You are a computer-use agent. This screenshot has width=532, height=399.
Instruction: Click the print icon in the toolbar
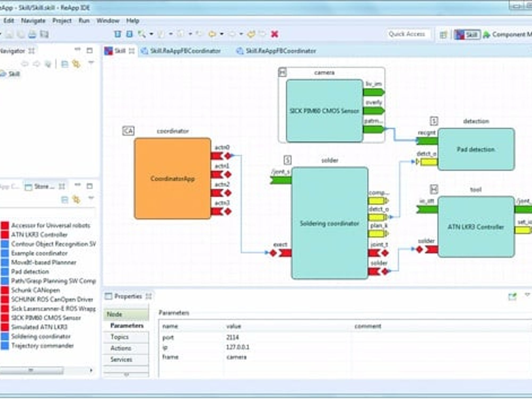(32, 34)
